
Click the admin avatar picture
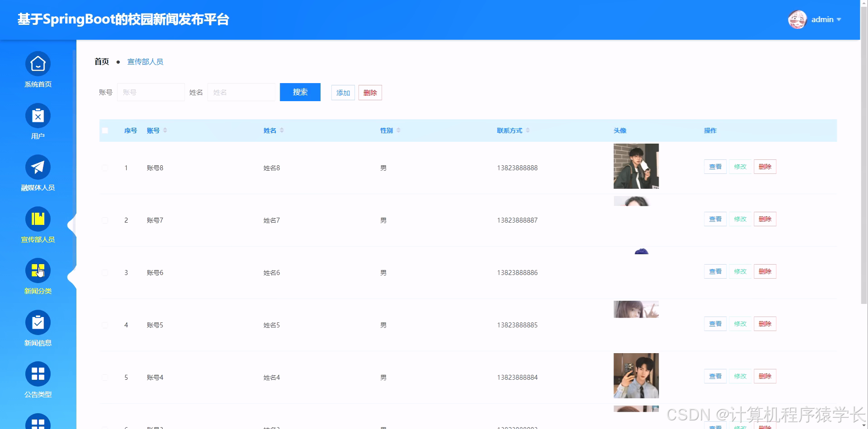(x=797, y=19)
